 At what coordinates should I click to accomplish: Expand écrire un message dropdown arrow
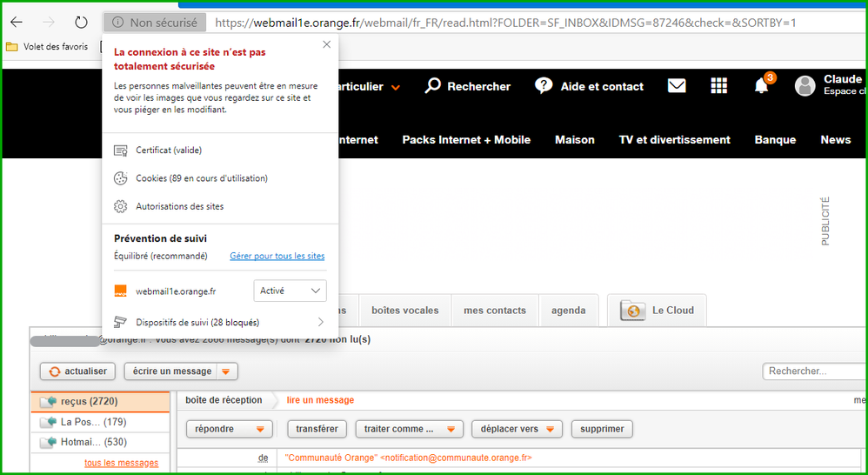[226, 371]
